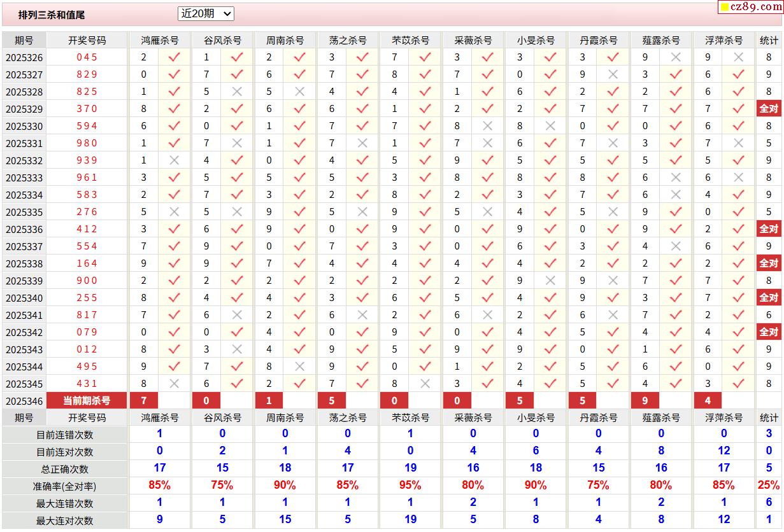Select the red 4 badge under 浮萍杀号
The width and height of the screenshot is (784, 532).
point(708,400)
